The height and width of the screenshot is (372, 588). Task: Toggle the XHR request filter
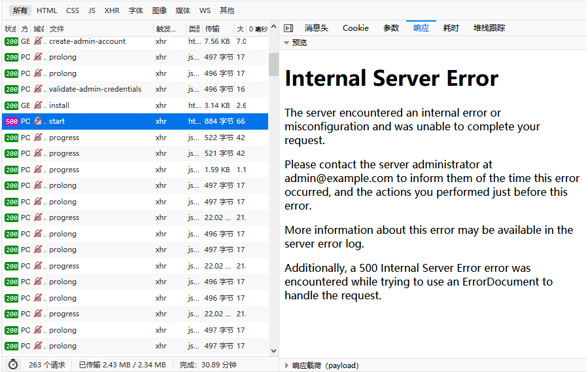click(112, 10)
